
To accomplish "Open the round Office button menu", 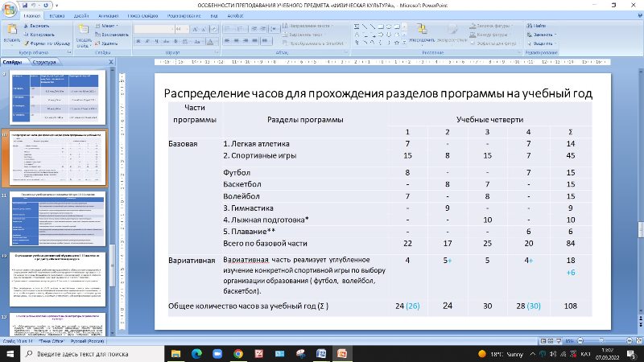I will point(9,9).
